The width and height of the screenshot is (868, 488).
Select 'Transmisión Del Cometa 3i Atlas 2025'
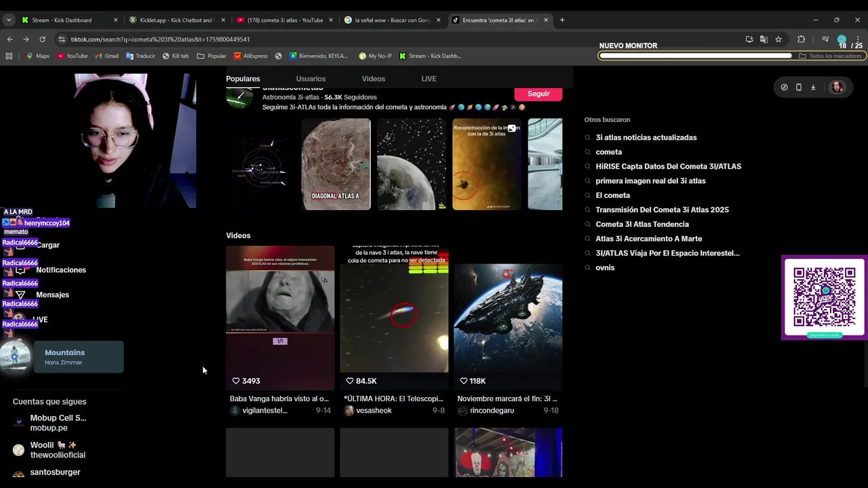662,210
